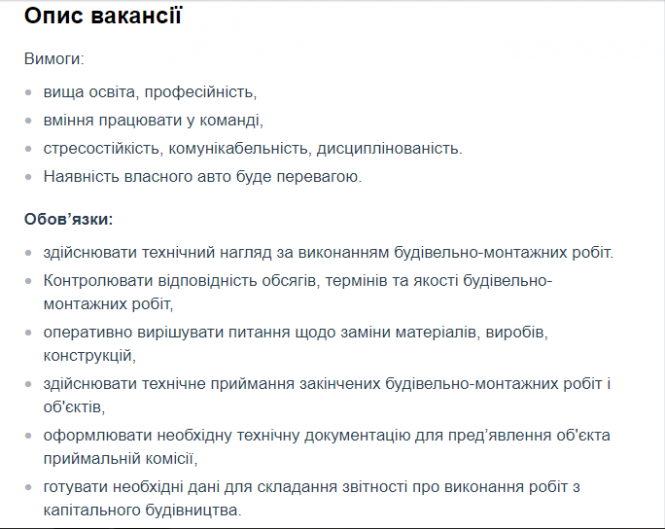Click the bold "Обов'язки:" subheading
The width and height of the screenshot is (665, 529).
pos(68,218)
